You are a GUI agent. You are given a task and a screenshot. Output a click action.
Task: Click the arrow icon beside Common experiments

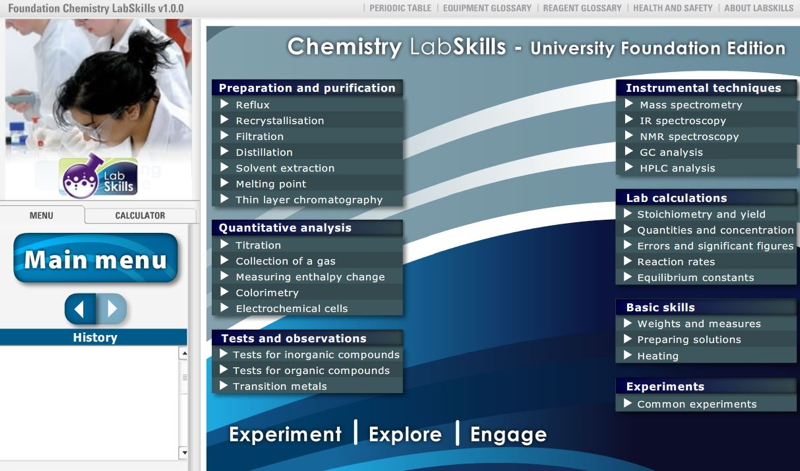627,404
